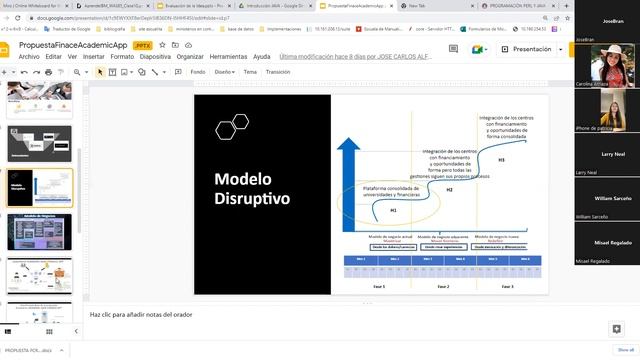640x360 pixels.
Task: Click the insert image icon
Action: pyautogui.click(x=124, y=72)
